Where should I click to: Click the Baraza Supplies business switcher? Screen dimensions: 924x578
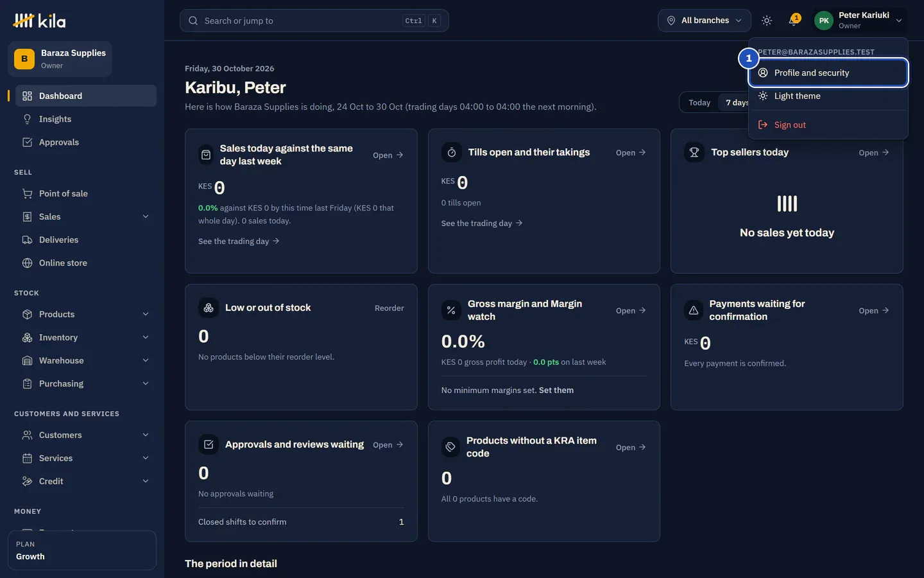pos(60,59)
